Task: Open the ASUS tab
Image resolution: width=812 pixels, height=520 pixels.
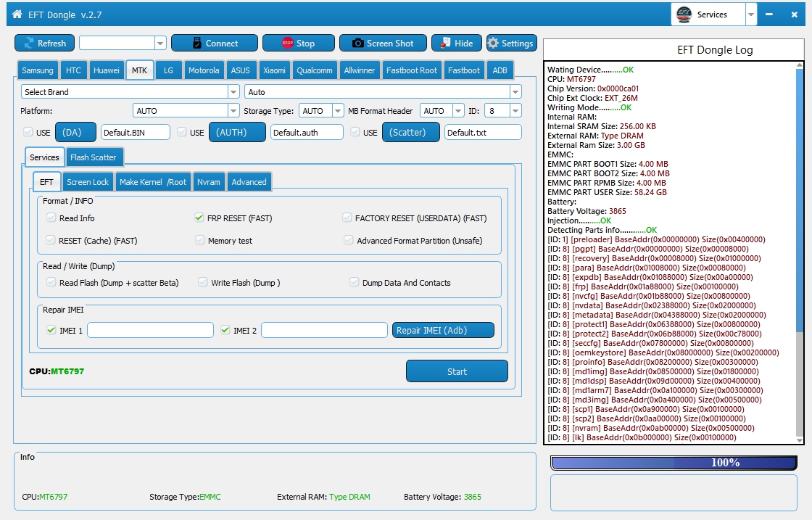Action: click(240, 70)
